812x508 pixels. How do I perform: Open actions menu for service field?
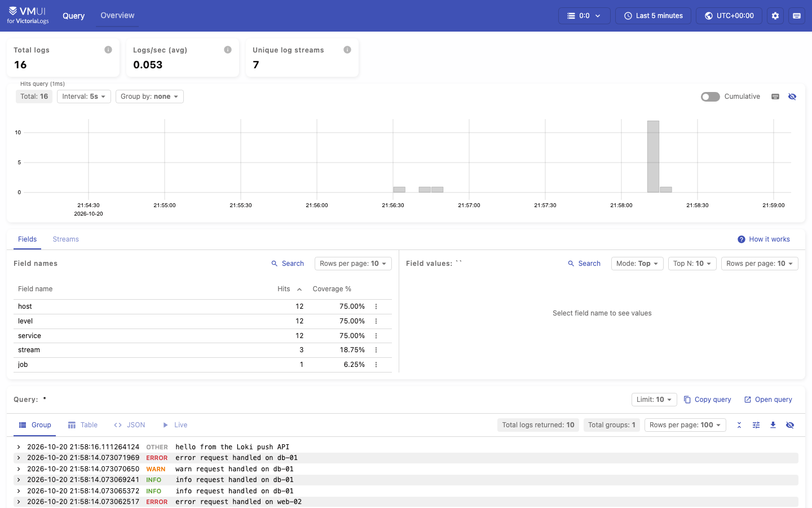[x=376, y=336]
